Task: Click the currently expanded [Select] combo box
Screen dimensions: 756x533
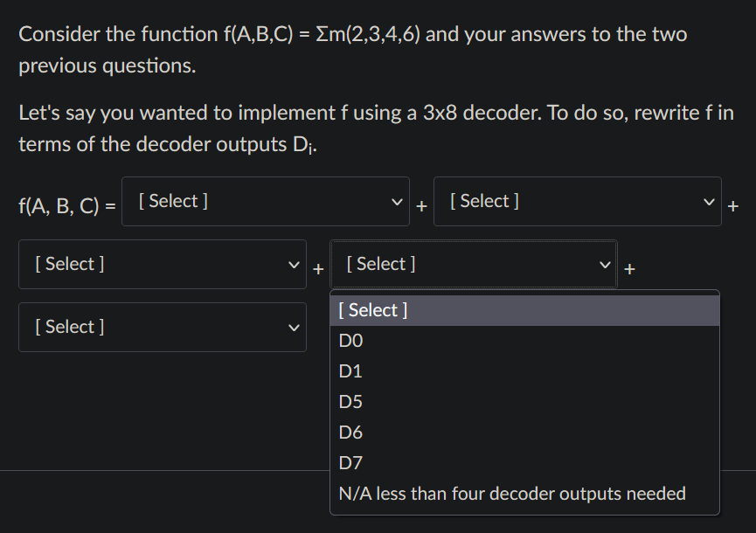Action: click(472, 264)
